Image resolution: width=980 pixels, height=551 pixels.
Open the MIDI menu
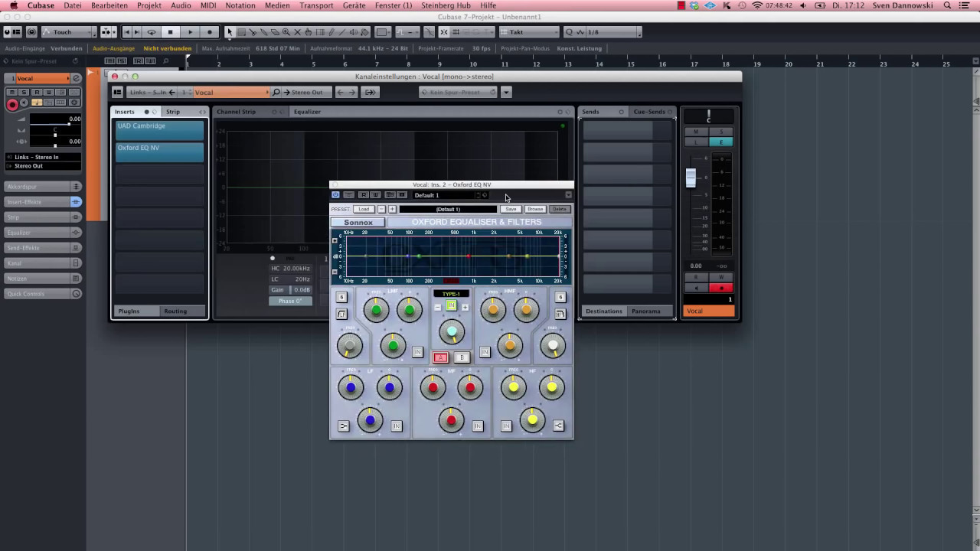click(208, 5)
